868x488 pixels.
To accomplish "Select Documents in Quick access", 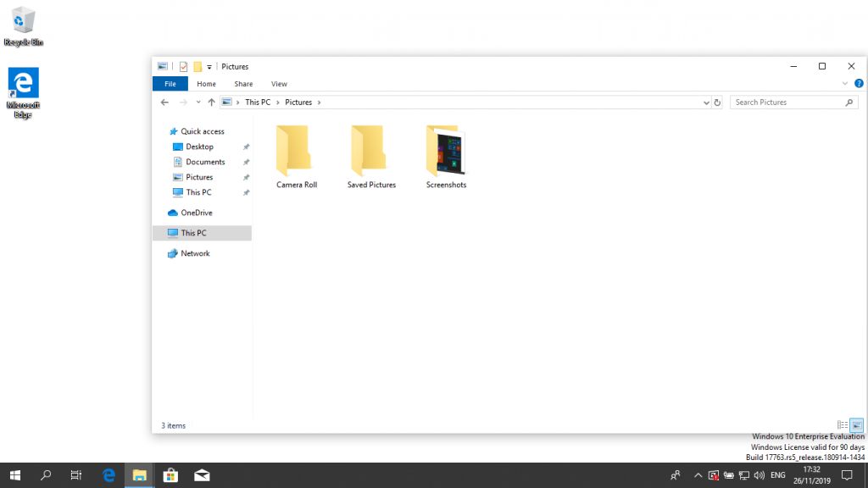I will (205, 162).
